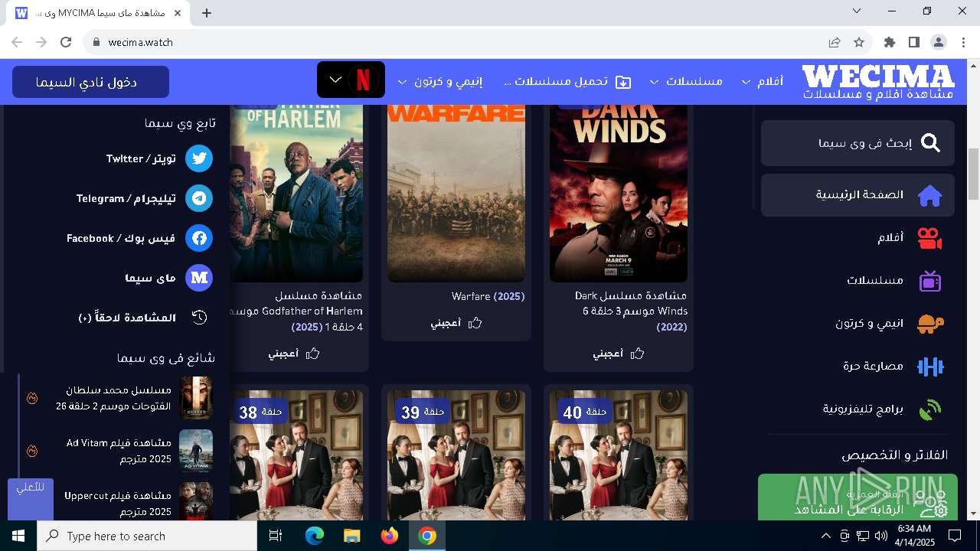
Task: Open Chrome side panel icon
Action: point(913,42)
